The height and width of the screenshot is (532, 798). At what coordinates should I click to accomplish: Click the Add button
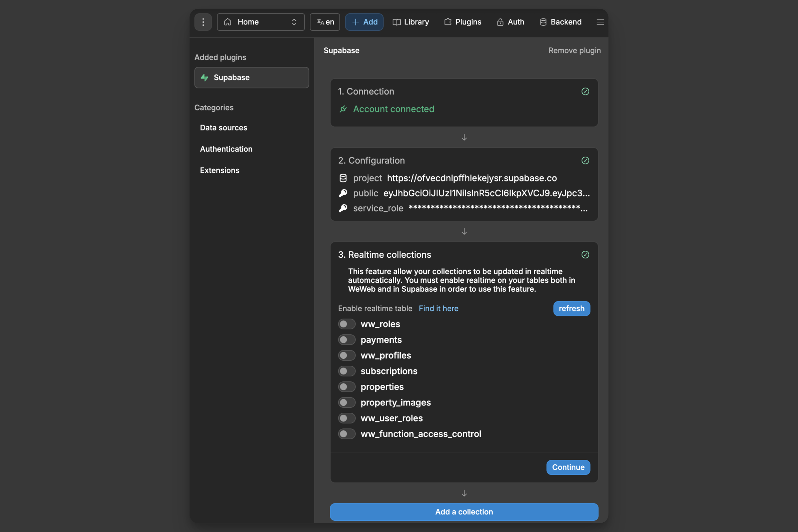pos(364,22)
